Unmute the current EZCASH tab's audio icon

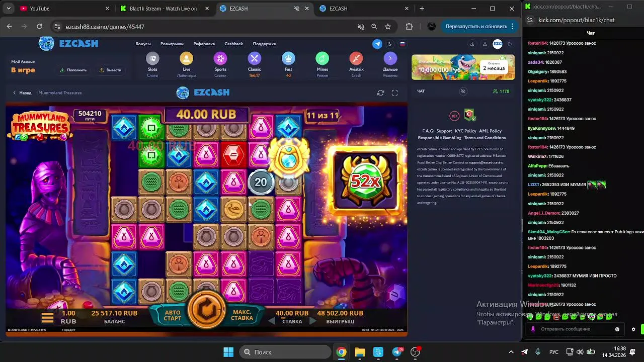297,9
